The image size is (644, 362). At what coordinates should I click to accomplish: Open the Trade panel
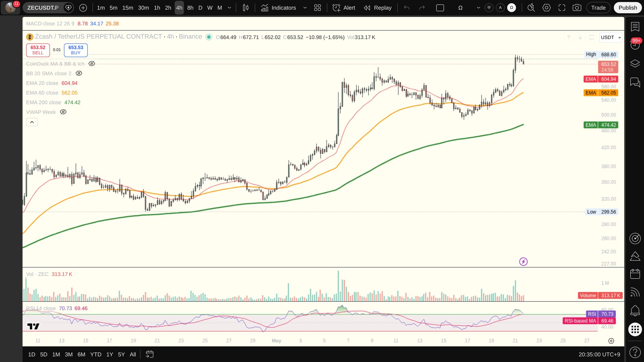599,8
